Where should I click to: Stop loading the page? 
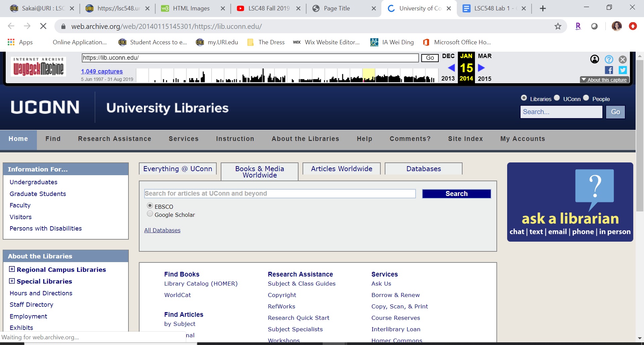coord(43,26)
